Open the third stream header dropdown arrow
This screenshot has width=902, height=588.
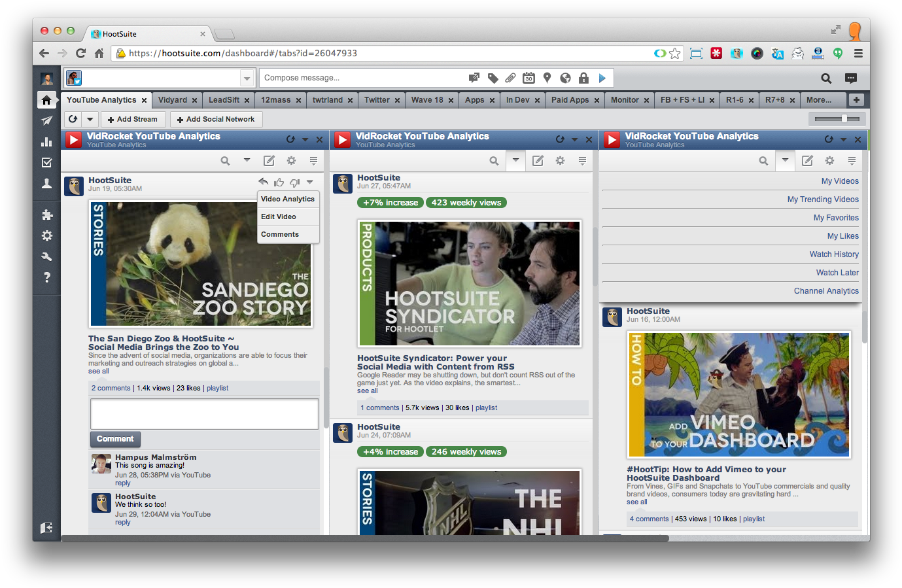coord(843,139)
